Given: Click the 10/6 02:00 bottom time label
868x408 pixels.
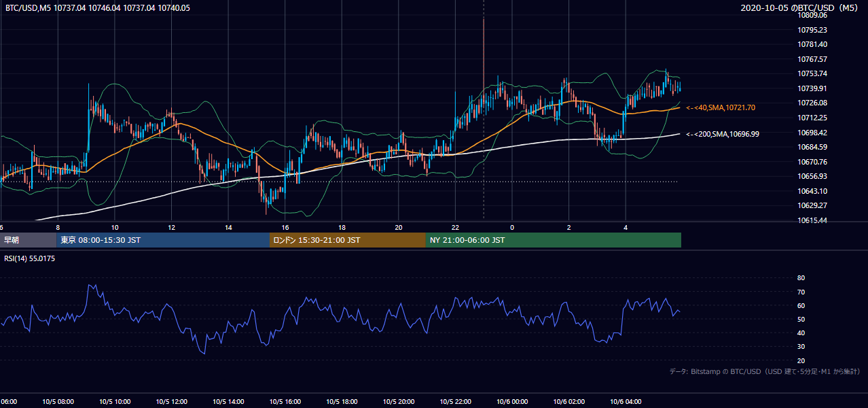Looking at the screenshot, I should (x=569, y=402).
